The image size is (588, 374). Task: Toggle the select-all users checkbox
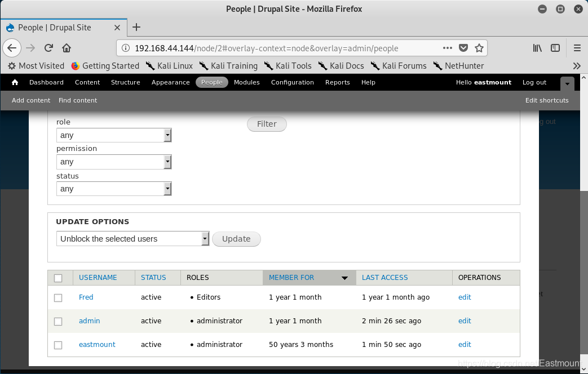58,278
